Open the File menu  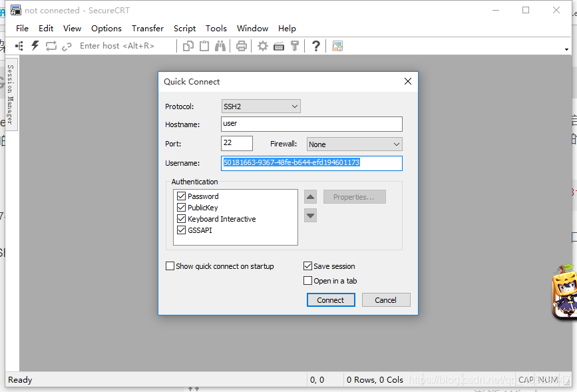point(22,29)
